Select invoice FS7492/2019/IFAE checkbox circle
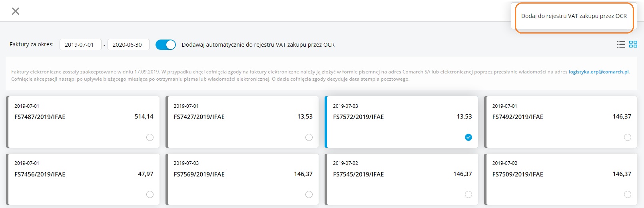644x208 pixels. 628,137
